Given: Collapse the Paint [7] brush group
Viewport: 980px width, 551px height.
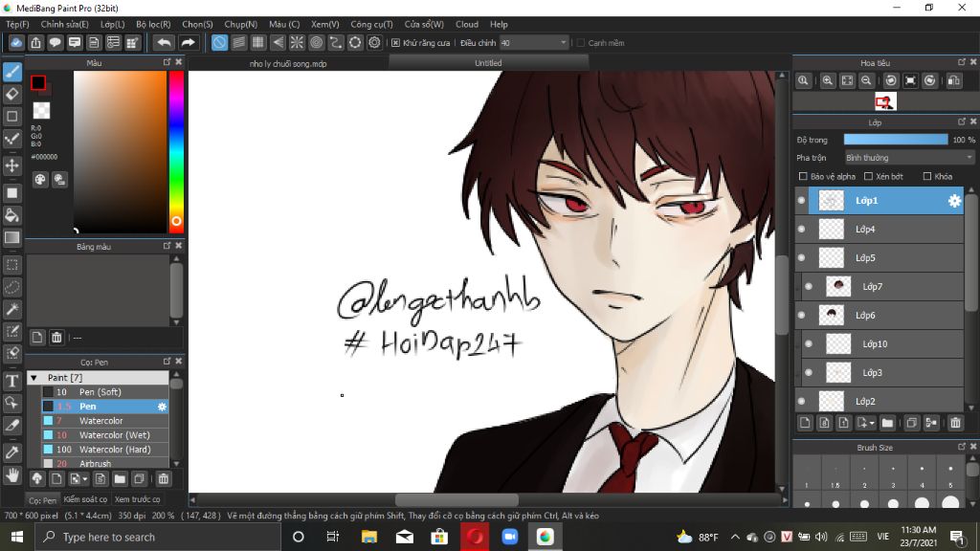Looking at the screenshot, I should click(x=34, y=378).
